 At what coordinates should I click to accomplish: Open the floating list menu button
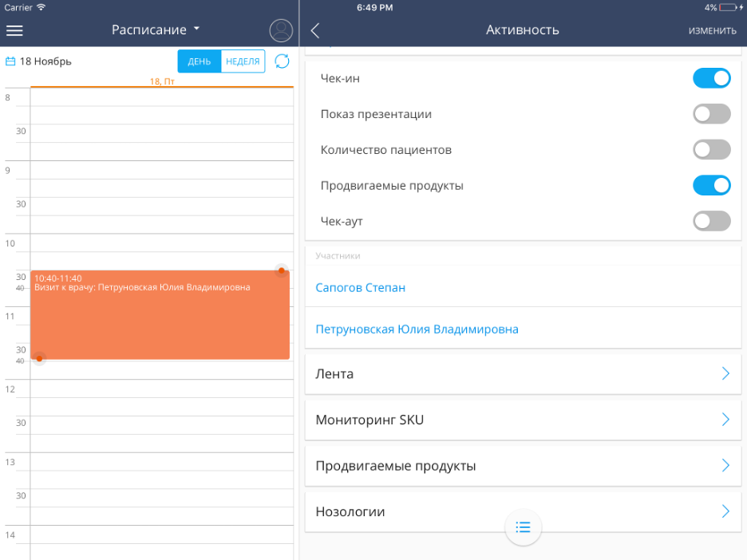pos(523,526)
